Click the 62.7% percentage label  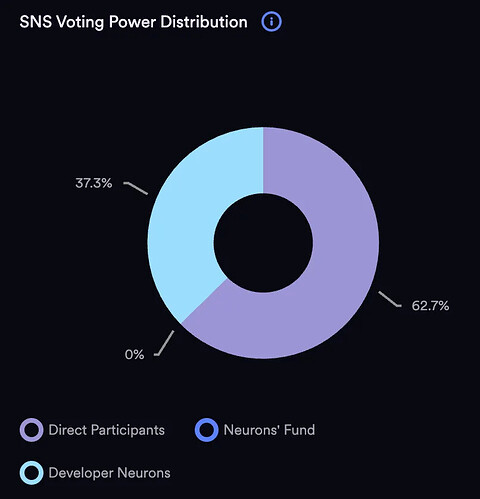point(430,306)
